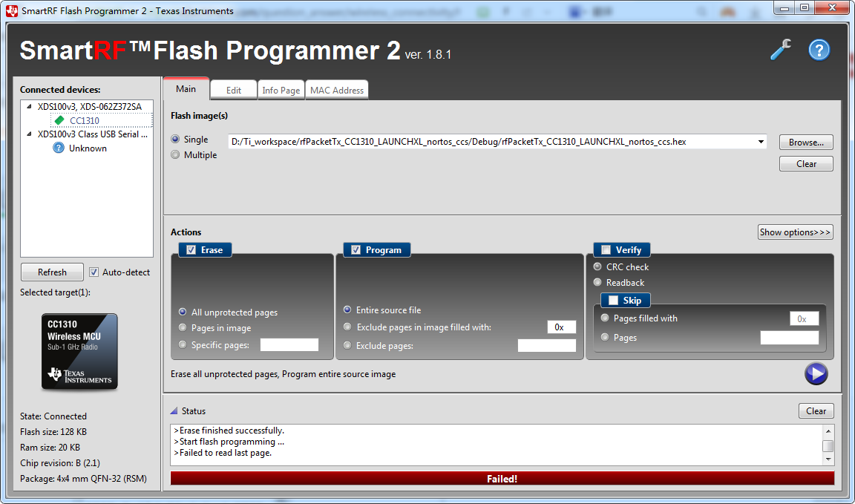Screen dimensions: 855x504
Task: Select Pages in image erase option
Action: (x=183, y=328)
